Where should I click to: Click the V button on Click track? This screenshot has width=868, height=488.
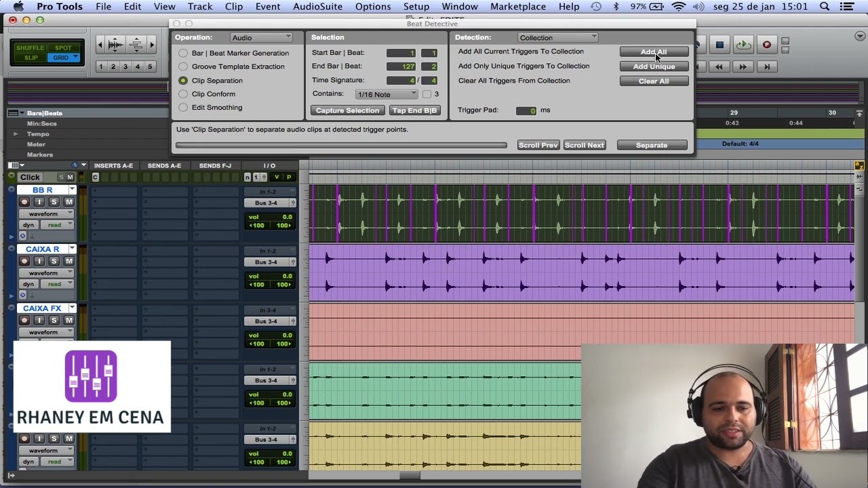(x=276, y=177)
